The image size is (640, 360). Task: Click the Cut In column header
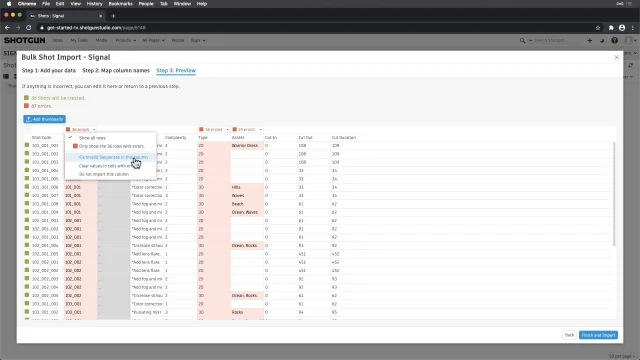[271, 138]
